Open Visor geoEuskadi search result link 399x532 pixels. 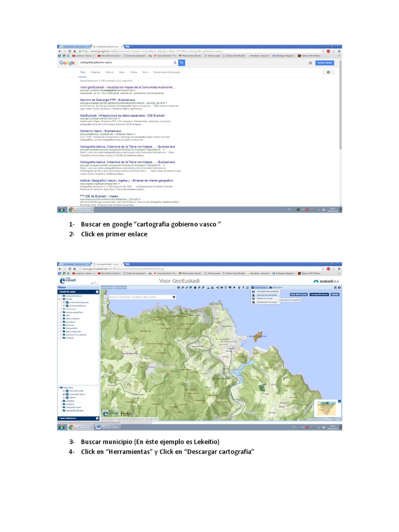[x=128, y=87]
